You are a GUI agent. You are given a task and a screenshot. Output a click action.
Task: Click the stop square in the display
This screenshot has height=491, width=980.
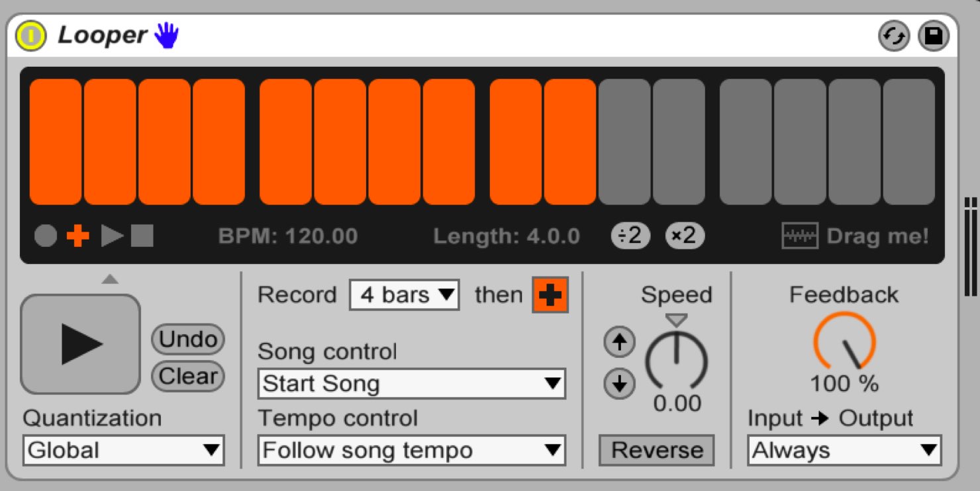(x=142, y=236)
